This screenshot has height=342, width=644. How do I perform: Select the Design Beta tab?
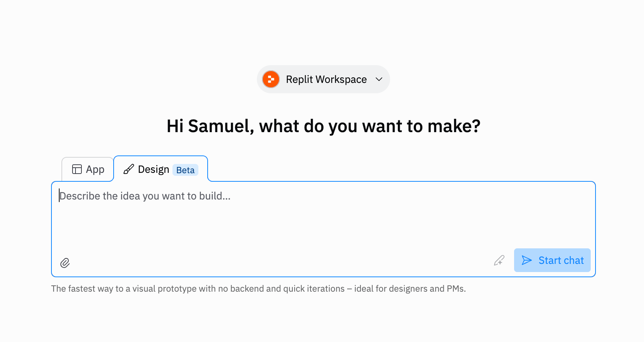click(x=153, y=169)
